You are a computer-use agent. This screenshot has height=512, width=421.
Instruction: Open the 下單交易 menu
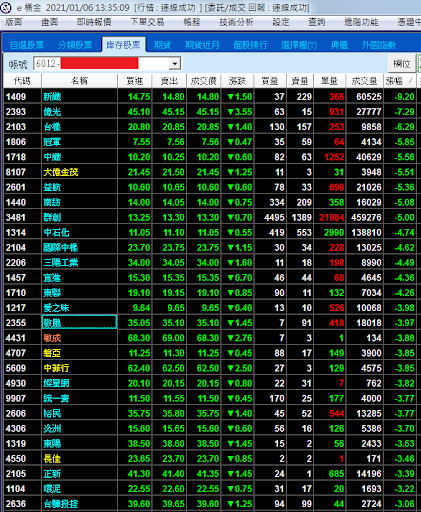(147, 22)
